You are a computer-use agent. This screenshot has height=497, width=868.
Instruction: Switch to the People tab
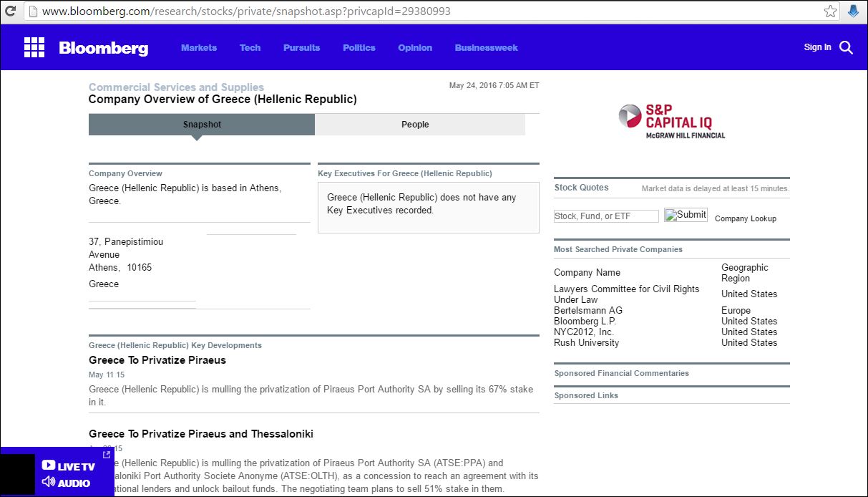420,124
